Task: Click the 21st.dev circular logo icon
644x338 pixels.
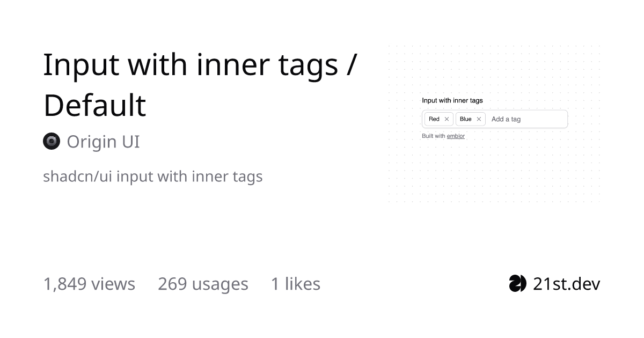Action: click(x=517, y=283)
